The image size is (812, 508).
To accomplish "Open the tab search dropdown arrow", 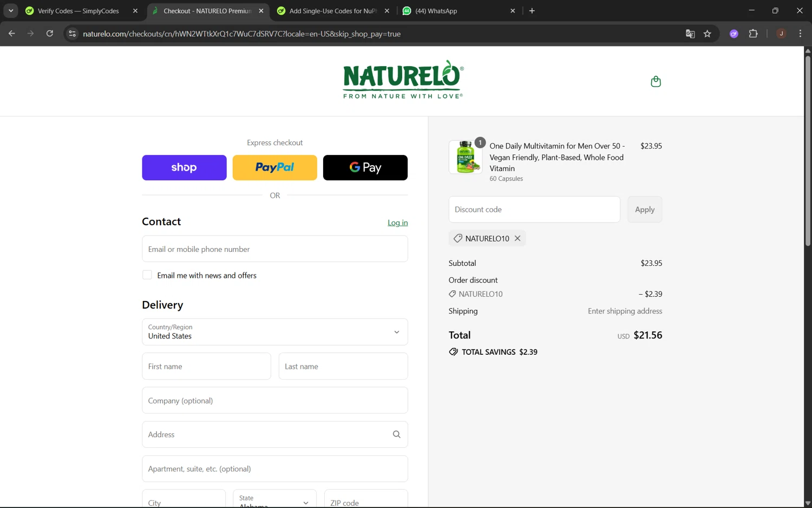I will pos(11,11).
